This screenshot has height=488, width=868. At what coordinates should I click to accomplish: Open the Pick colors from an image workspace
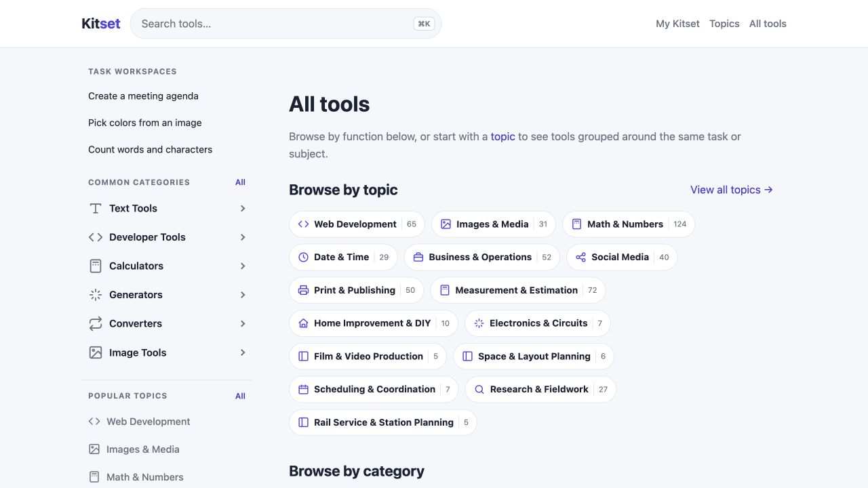tap(144, 123)
